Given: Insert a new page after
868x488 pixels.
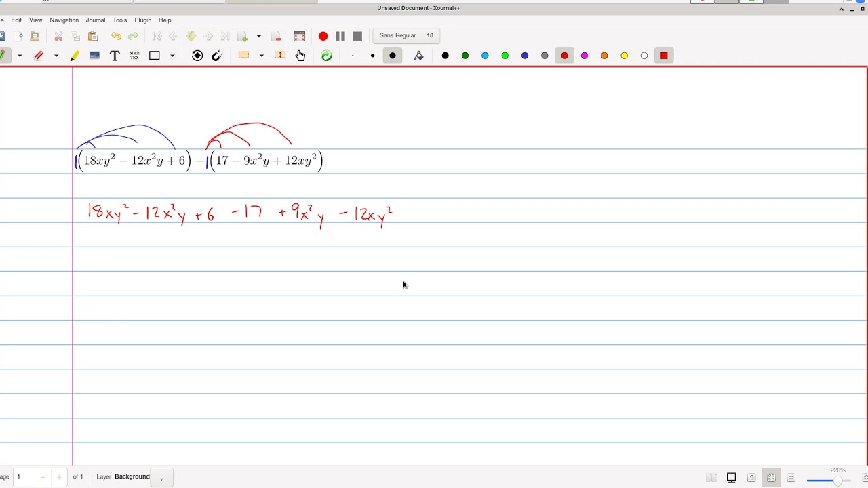Looking at the screenshot, I should pos(243,36).
